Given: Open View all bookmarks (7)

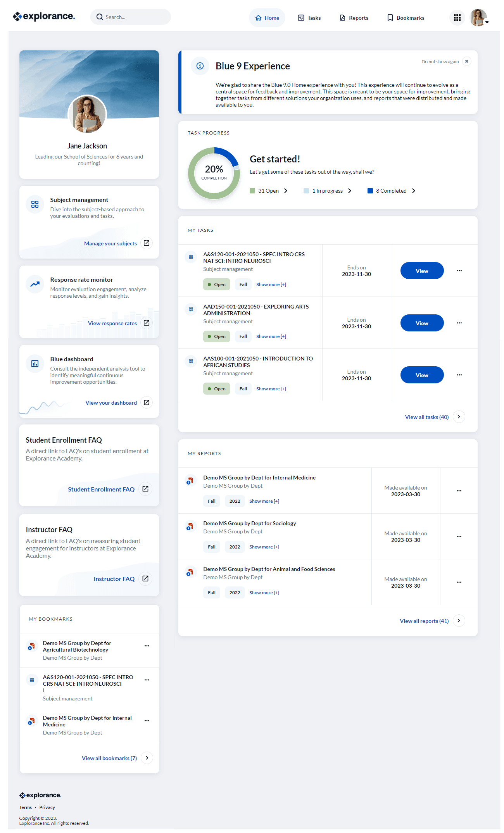Looking at the screenshot, I should tap(109, 758).
